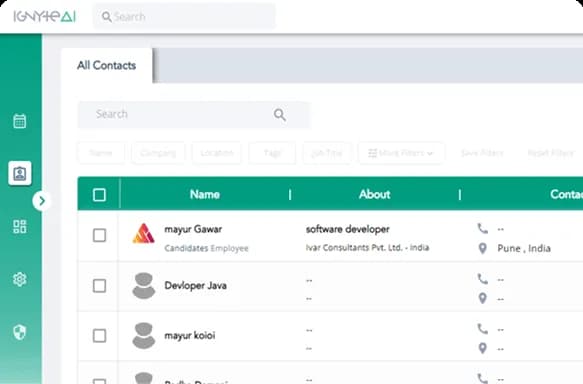583x384 pixels.
Task: Click the magnifier icon in the top search bar
Action: point(106,17)
